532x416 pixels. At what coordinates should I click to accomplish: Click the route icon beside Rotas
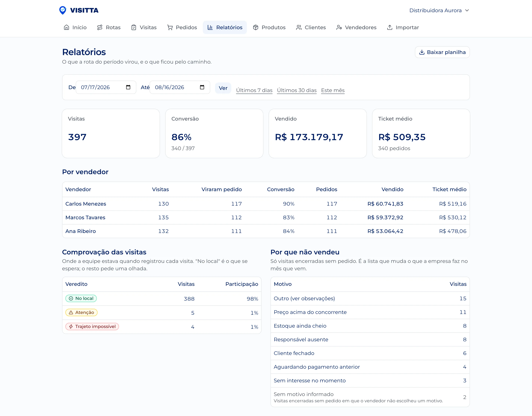100,27
